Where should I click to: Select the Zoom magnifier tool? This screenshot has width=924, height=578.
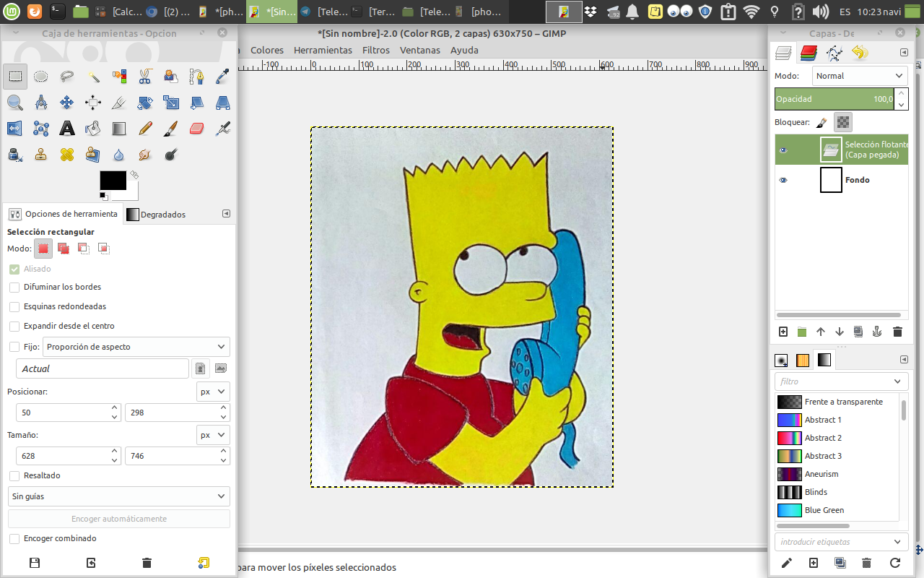(x=15, y=102)
